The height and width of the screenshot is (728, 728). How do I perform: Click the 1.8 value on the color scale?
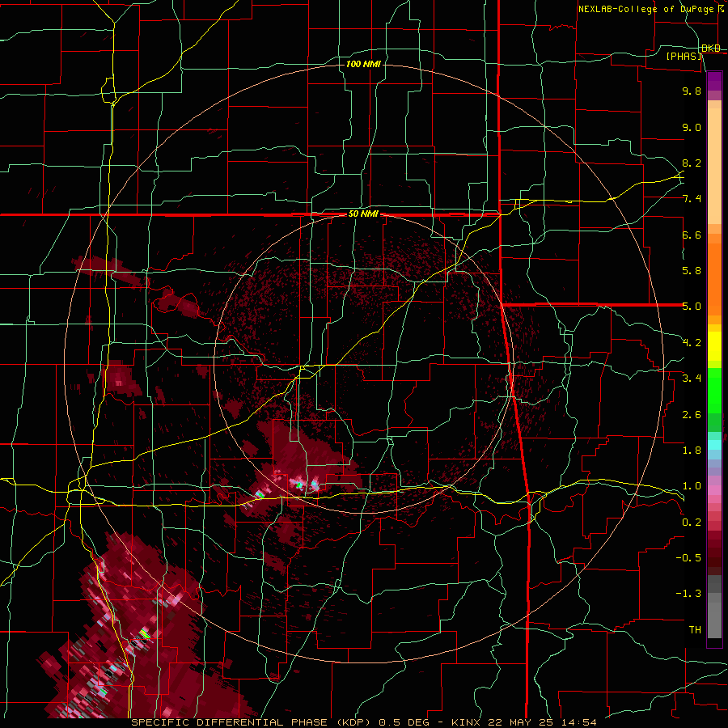(x=692, y=451)
